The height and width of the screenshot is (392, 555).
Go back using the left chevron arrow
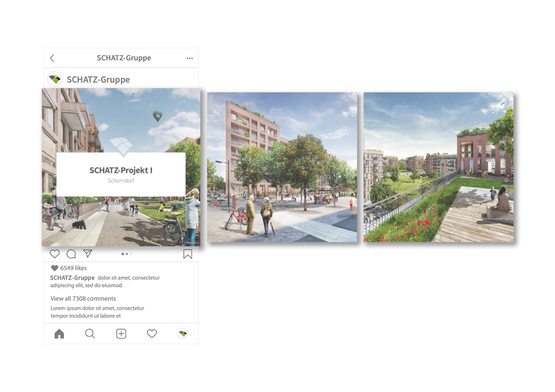coord(52,58)
